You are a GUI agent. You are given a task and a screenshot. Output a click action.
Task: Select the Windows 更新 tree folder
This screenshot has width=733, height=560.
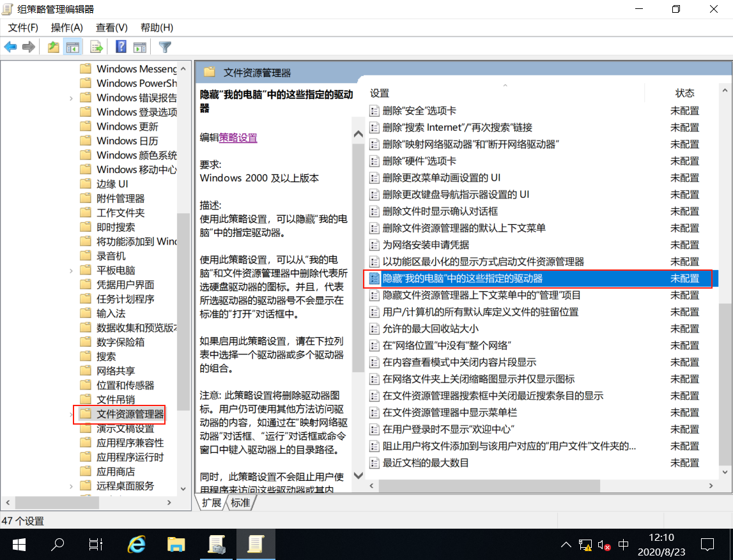(x=127, y=126)
